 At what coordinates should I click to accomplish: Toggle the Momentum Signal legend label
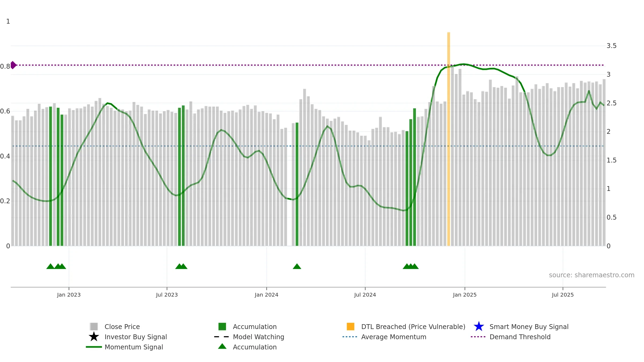[134, 347]
